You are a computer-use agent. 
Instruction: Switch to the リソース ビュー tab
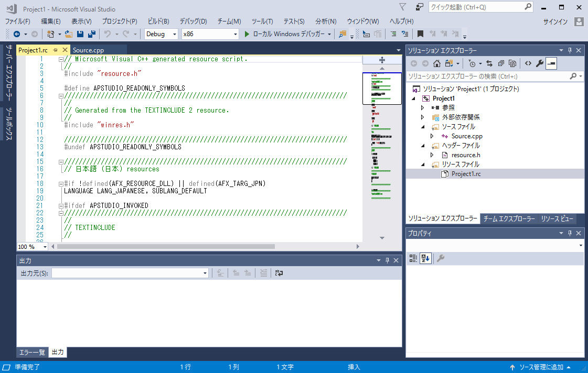[557, 218]
